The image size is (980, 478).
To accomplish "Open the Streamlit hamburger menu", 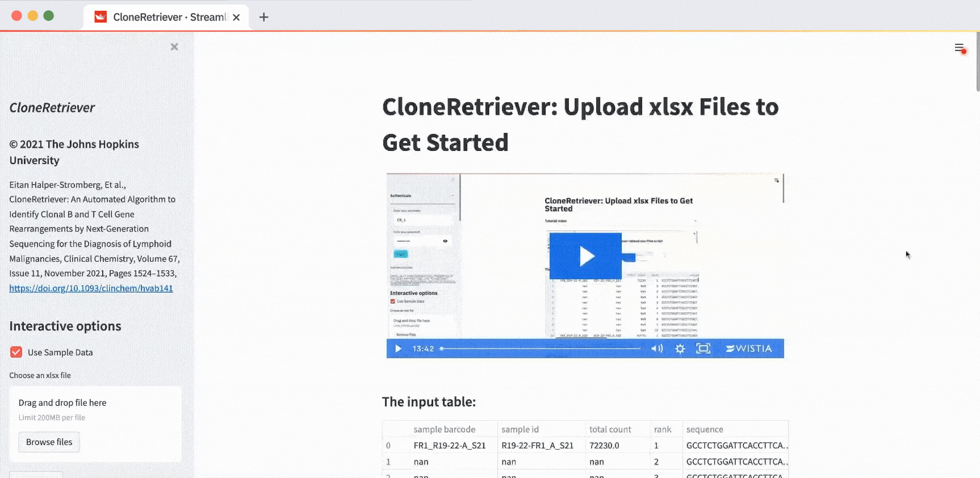I will (959, 48).
